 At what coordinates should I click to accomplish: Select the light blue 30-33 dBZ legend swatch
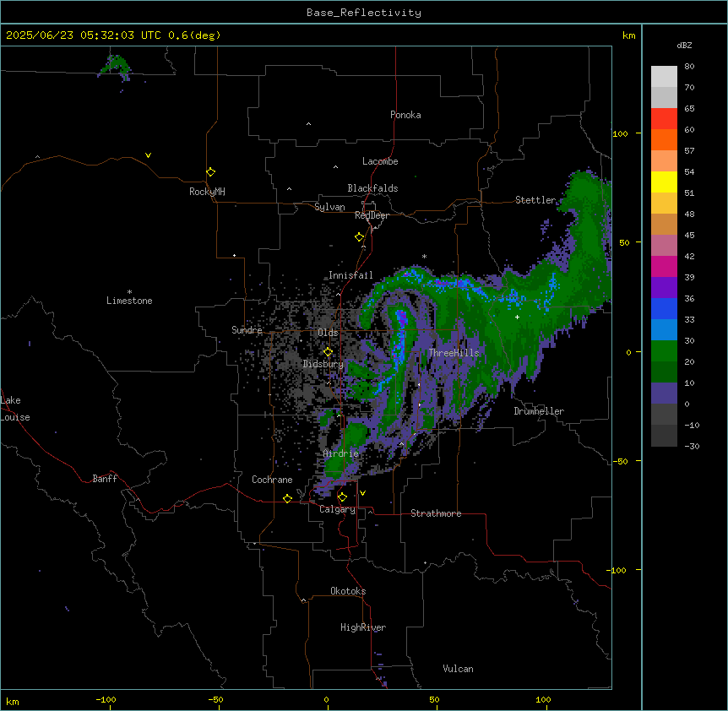tap(664, 330)
